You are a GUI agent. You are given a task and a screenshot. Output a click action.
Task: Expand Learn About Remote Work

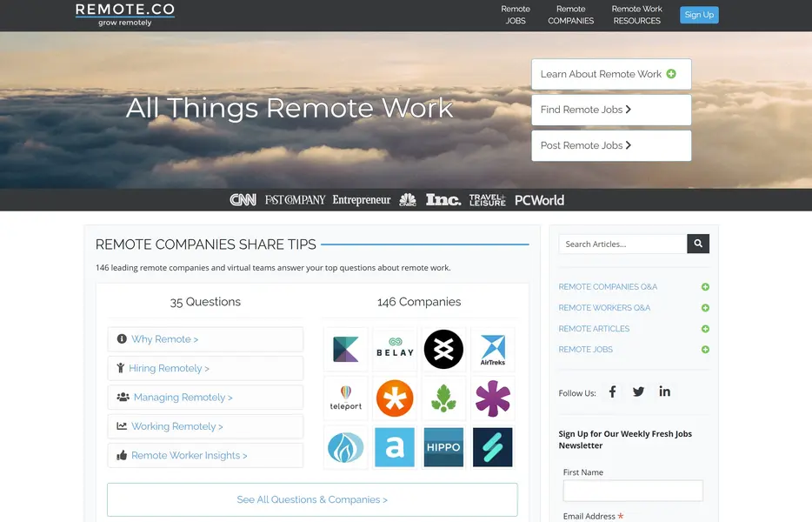(x=611, y=74)
